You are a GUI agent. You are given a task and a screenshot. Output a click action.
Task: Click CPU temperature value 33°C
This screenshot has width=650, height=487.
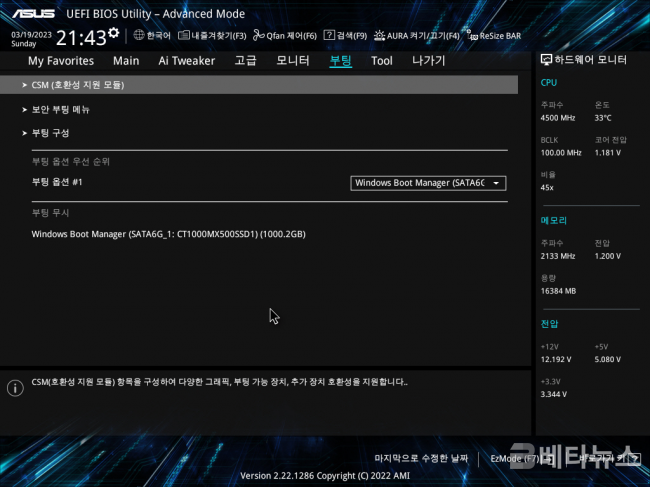coord(603,118)
